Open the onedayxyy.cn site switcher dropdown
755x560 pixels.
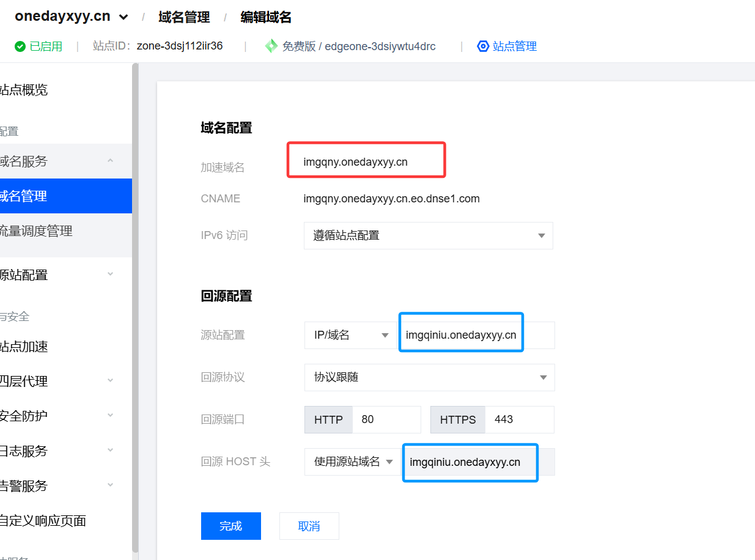point(123,17)
